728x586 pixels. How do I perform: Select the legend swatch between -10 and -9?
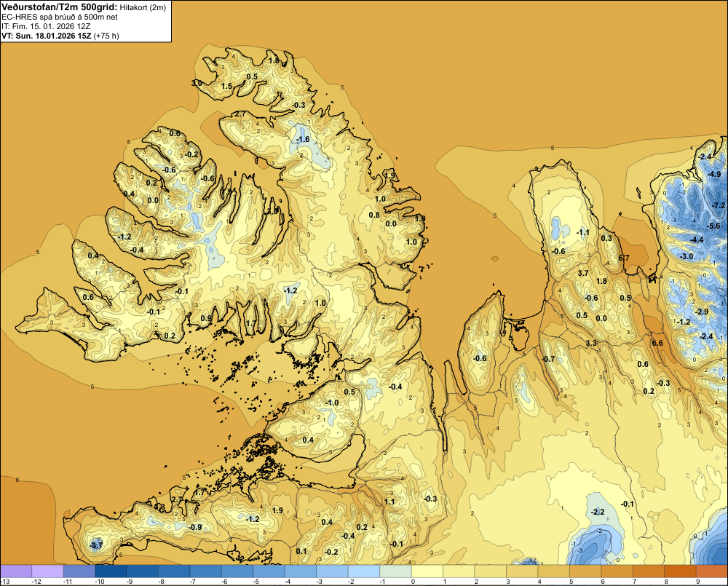point(111,571)
